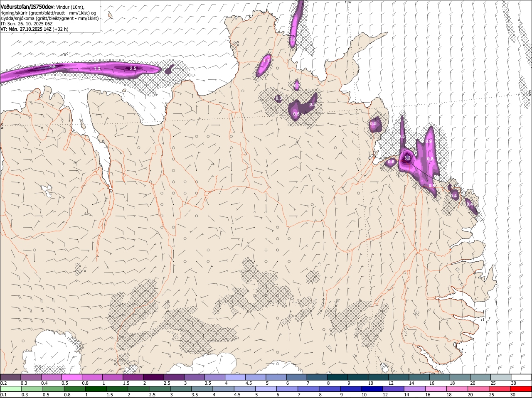Pick the upper colorbar darkest purple swatch at 2

tap(153, 377)
